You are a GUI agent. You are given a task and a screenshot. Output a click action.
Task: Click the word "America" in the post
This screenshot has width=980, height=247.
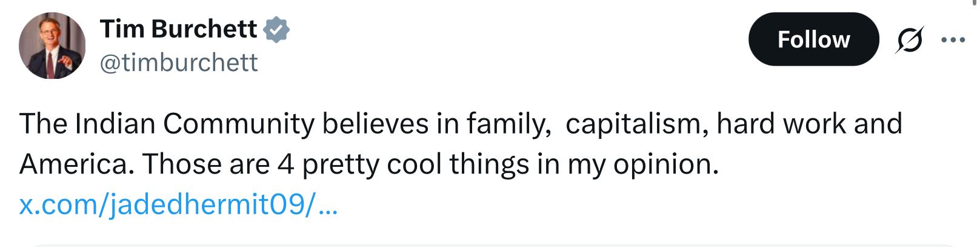pyautogui.click(x=76, y=164)
